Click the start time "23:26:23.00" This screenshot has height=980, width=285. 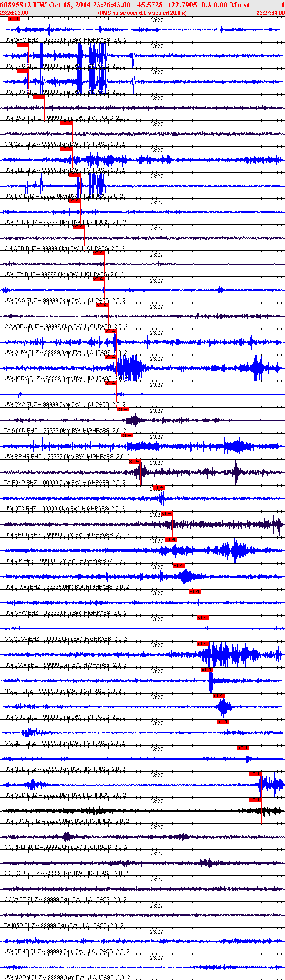point(14,13)
